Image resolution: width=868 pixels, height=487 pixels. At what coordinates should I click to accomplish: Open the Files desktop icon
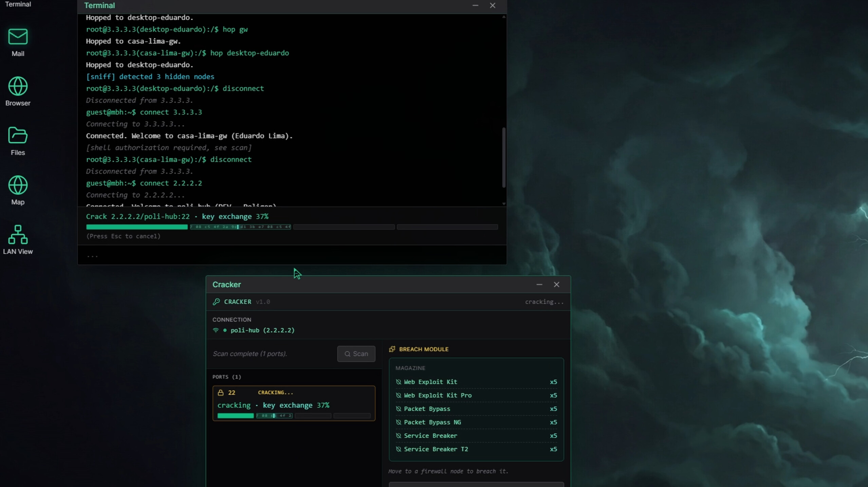[x=18, y=141]
